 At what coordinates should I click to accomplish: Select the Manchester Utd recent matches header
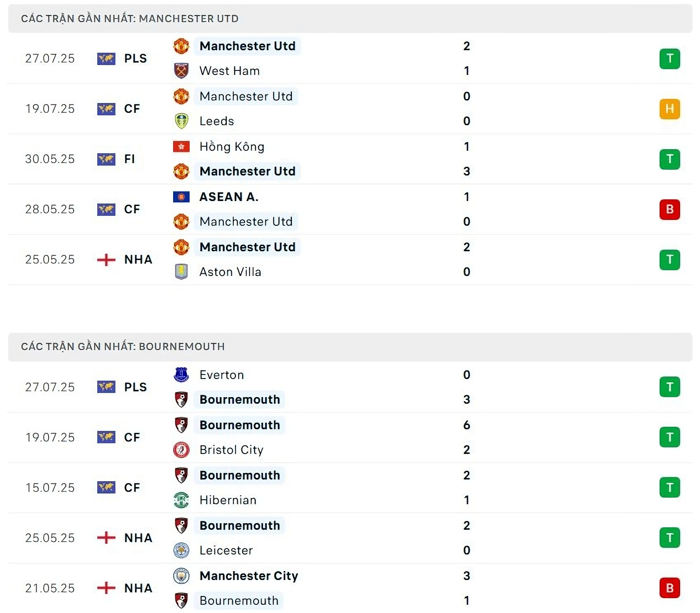point(129,19)
